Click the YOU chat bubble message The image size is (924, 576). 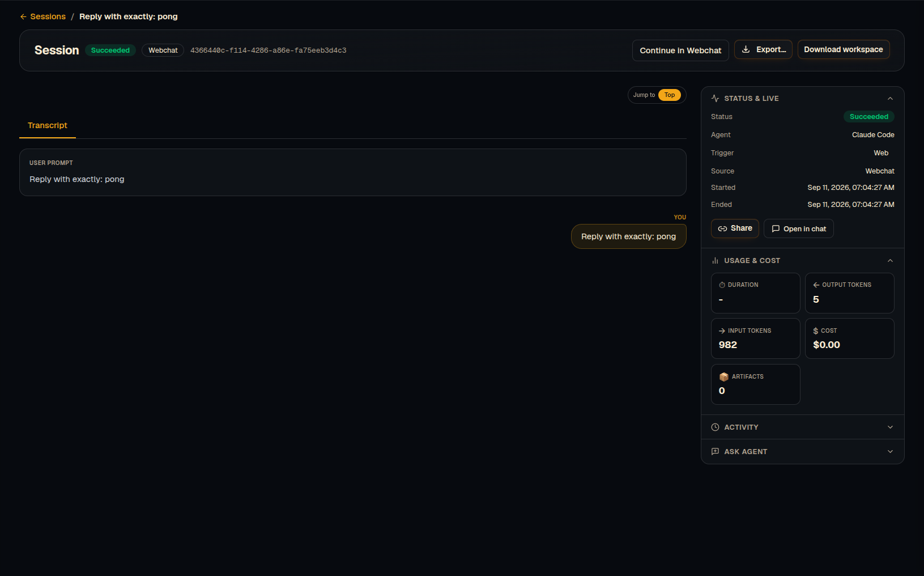(x=628, y=236)
